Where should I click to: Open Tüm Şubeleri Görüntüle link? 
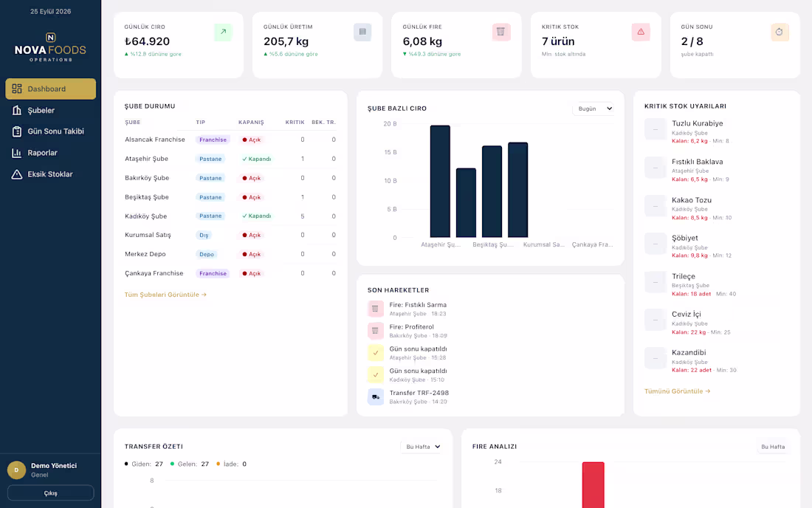point(165,295)
